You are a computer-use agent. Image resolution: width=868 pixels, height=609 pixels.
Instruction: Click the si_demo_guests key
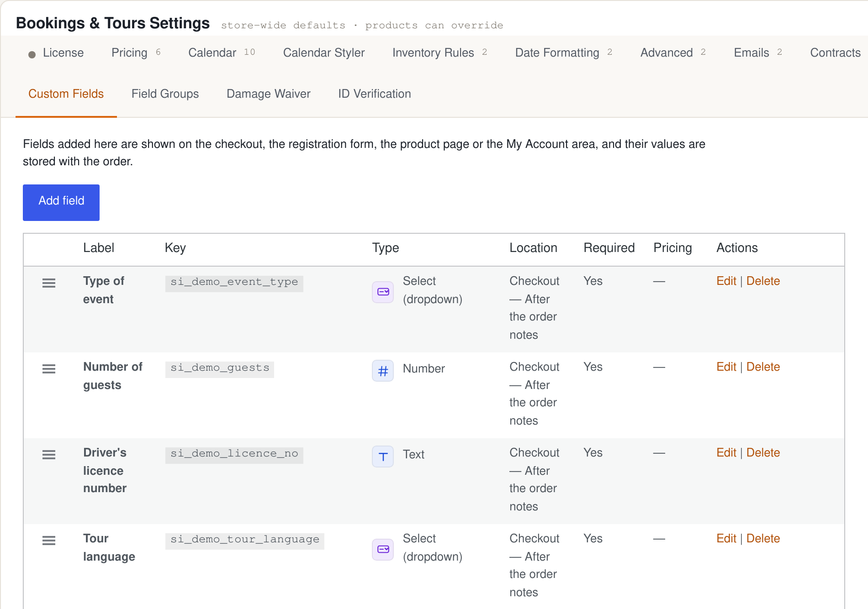point(220,369)
